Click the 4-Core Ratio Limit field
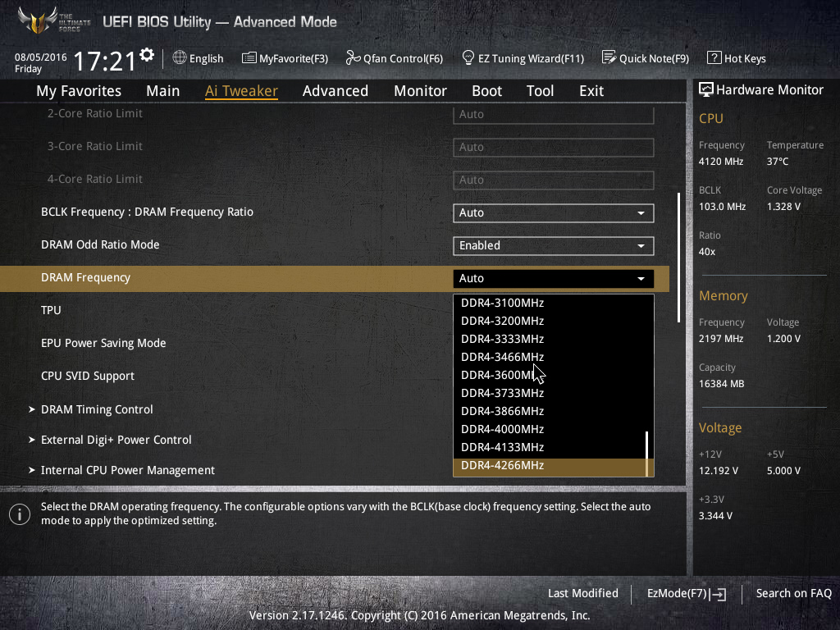The height and width of the screenshot is (630, 840). 554,180
